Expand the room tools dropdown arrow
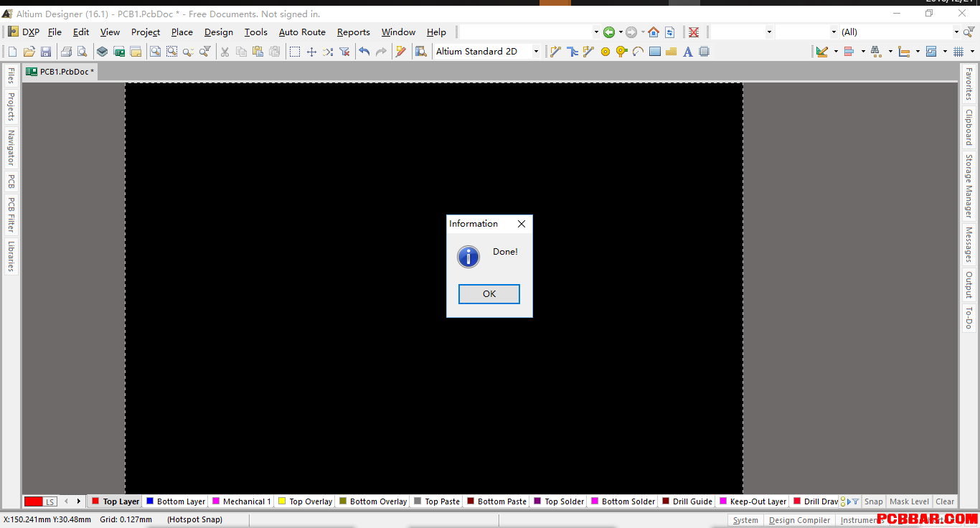The image size is (980, 528). point(945,52)
